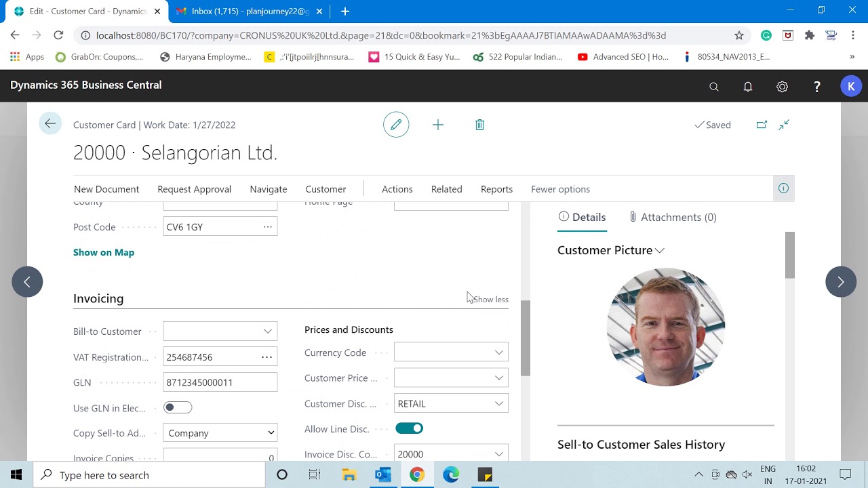Bookmark this page with the star icon
The height and width of the screenshot is (488, 868).
coord(739,35)
